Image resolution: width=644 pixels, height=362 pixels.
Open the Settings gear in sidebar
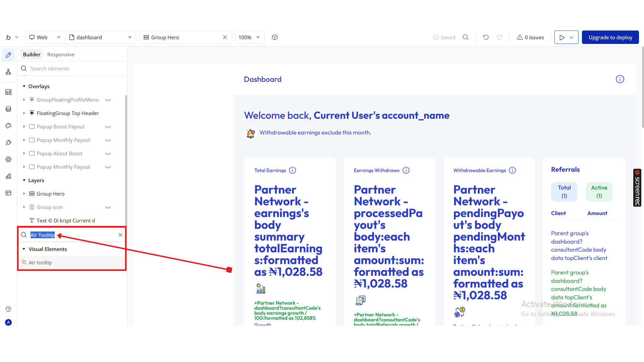[x=8, y=159]
